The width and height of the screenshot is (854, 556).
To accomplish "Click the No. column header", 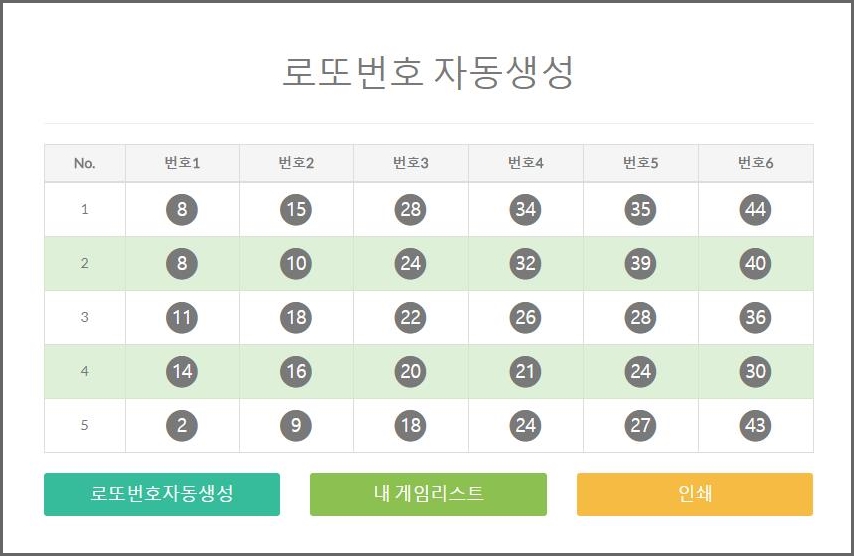I will [x=85, y=163].
